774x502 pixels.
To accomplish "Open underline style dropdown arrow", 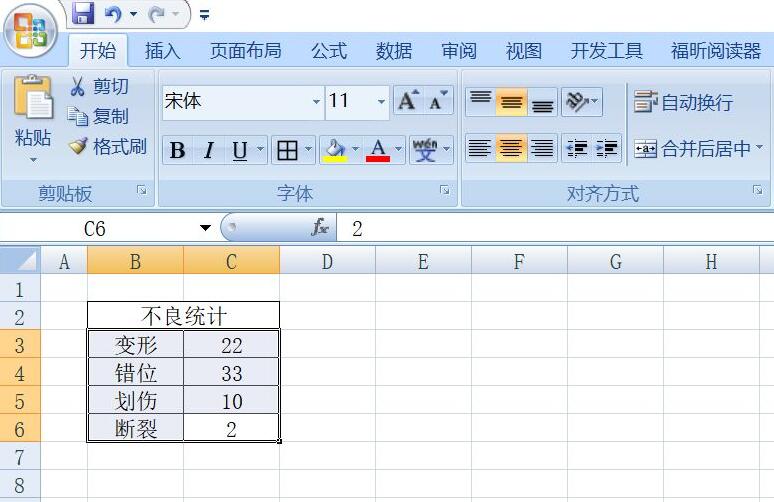I will click(x=260, y=149).
